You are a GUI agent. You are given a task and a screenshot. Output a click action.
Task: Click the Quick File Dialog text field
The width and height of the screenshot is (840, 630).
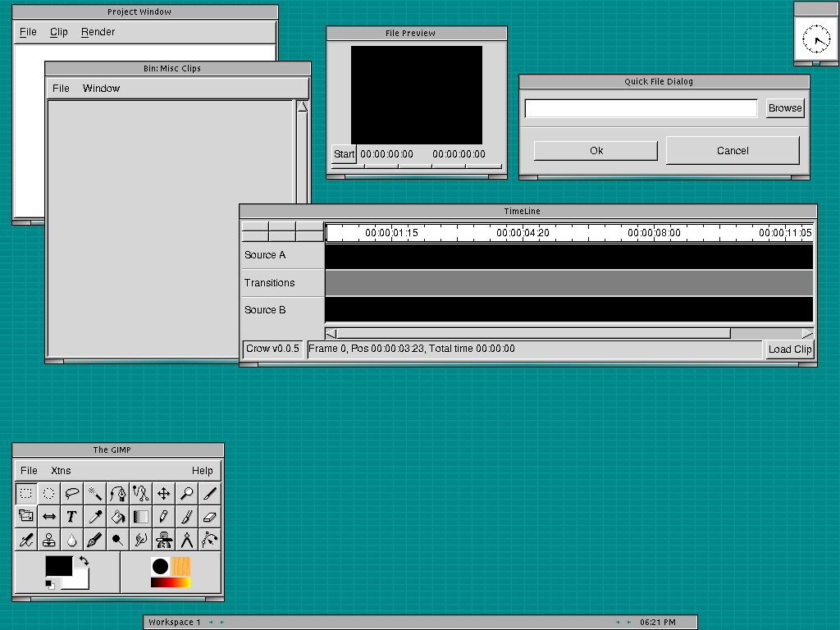pyautogui.click(x=641, y=108)
